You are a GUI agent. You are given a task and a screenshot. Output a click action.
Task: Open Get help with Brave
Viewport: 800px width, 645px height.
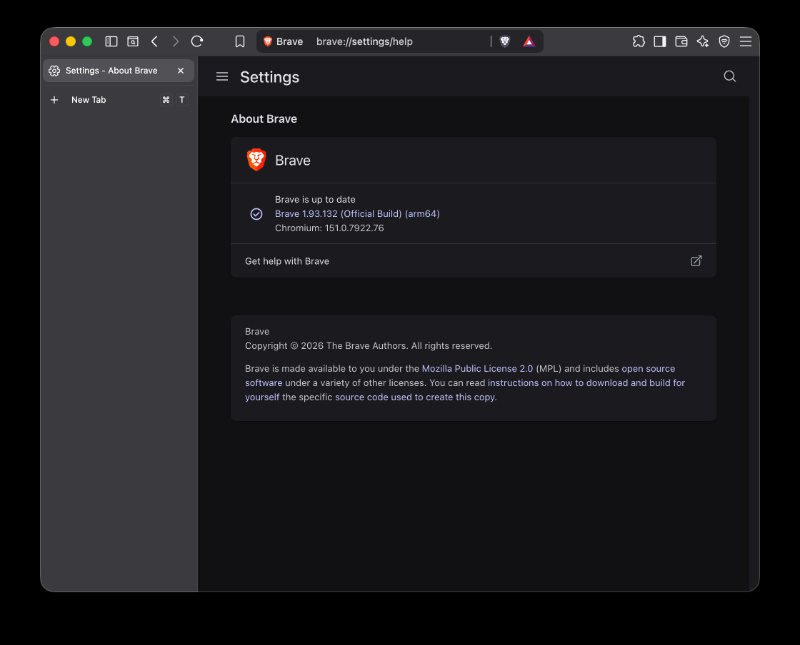(473, 261)
